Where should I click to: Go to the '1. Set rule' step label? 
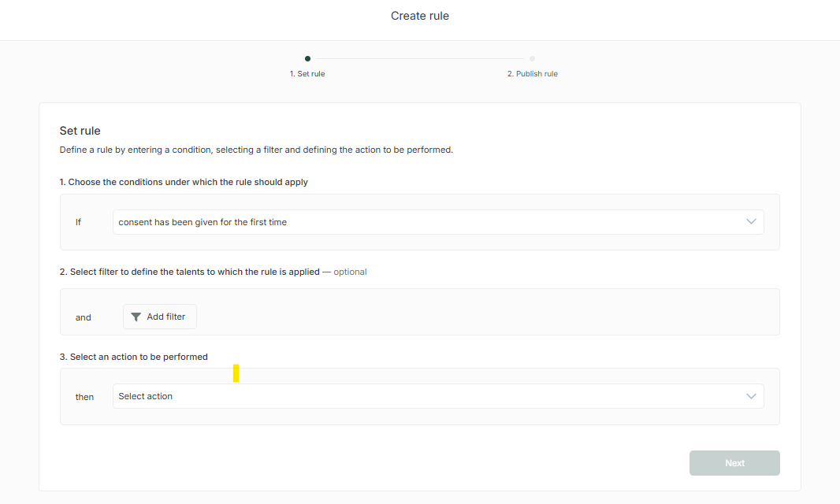[x=307, y=74]
